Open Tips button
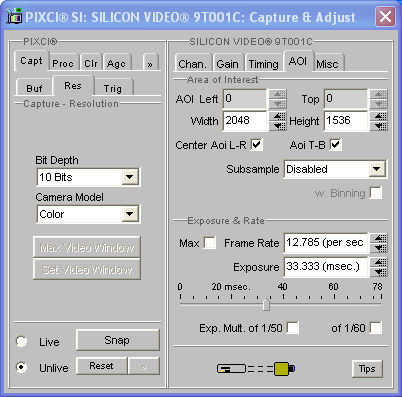The width and height of the screenshot is (402, 397). click(x=367, y=369)
